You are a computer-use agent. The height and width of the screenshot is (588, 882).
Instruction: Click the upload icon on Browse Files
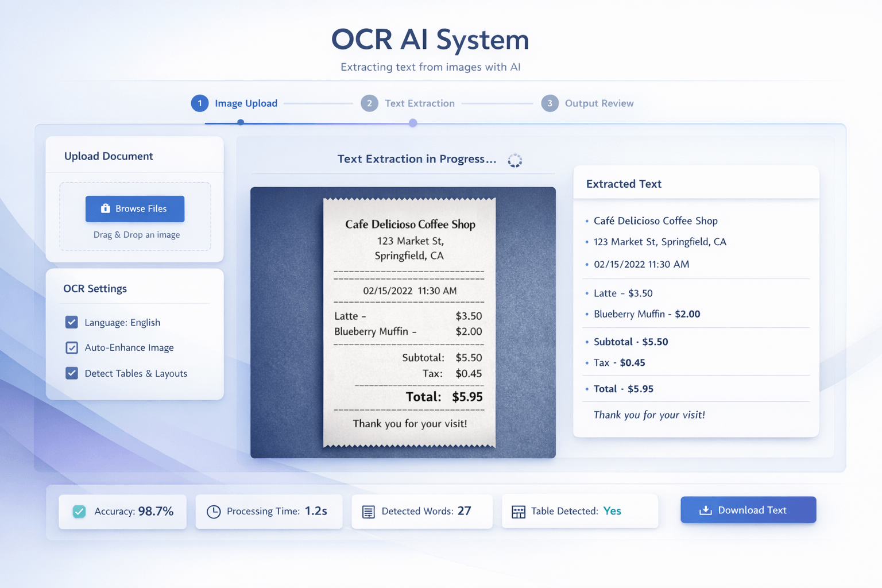point(105,208)
